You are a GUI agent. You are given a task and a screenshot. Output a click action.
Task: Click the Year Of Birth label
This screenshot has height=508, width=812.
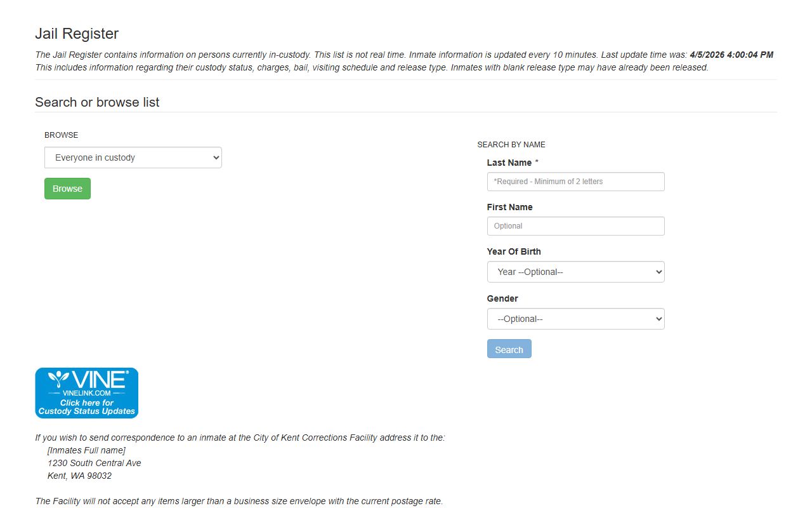point(514,251)
